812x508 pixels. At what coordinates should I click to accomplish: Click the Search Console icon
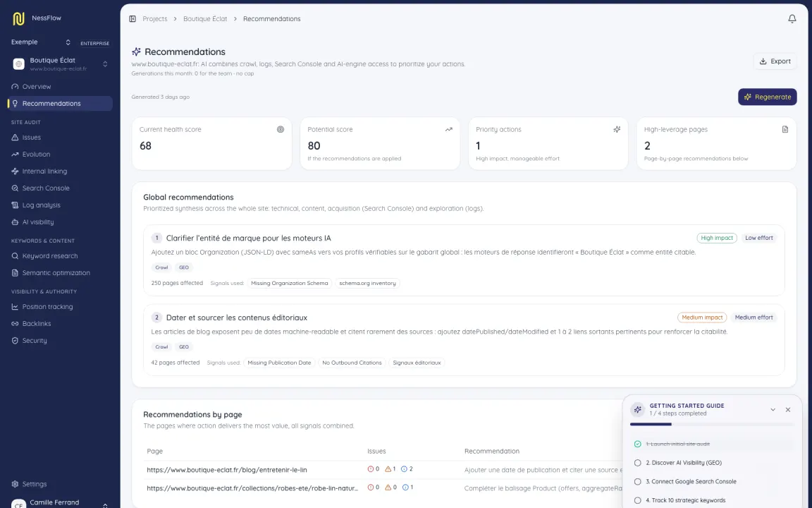click(x=15, y=188)
